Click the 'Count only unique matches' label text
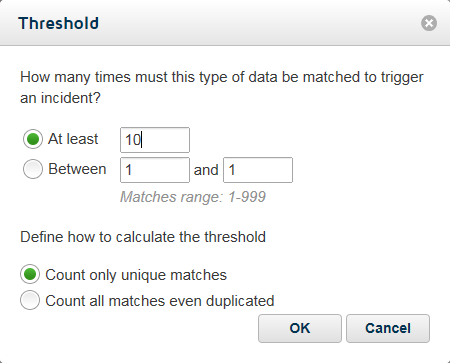 (136, 275)
